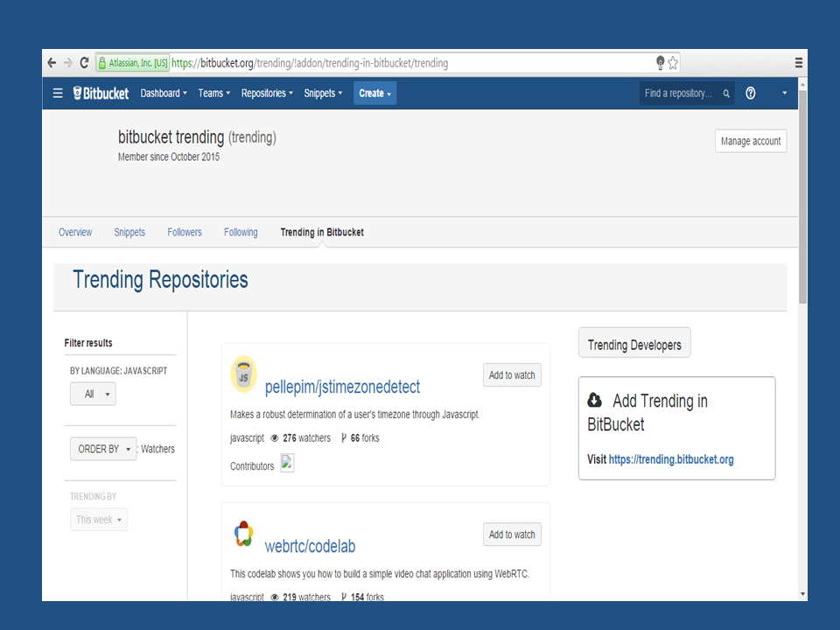840x630 pixels.
Task: Click the bitbucket trending profile name
Action: click(171, 137)
